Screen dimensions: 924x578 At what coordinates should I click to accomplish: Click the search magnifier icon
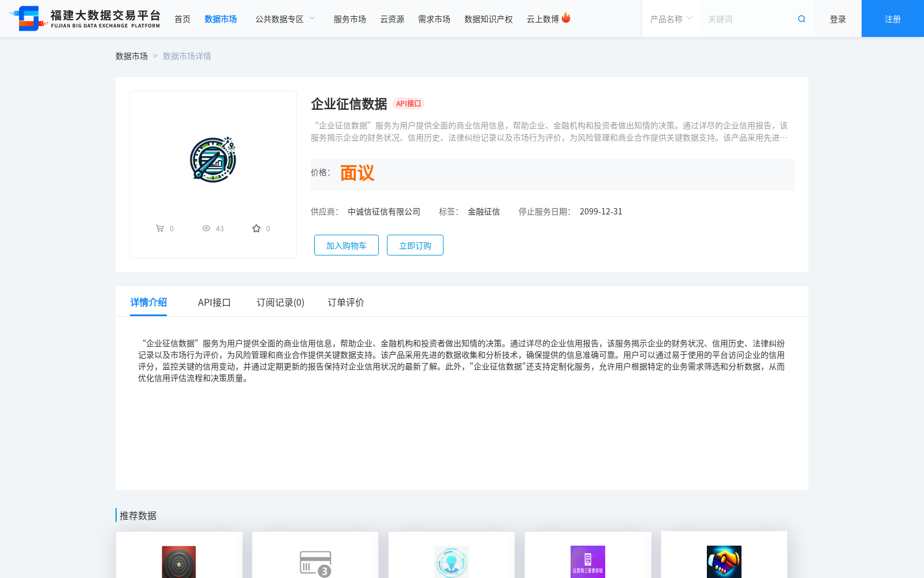click(x=802, y=19)
